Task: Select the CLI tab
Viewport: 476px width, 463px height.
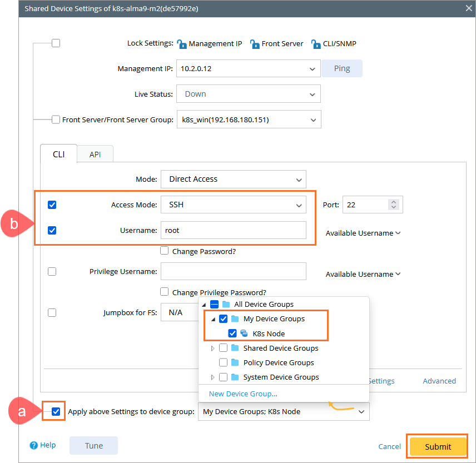Action: pos(58,155)
